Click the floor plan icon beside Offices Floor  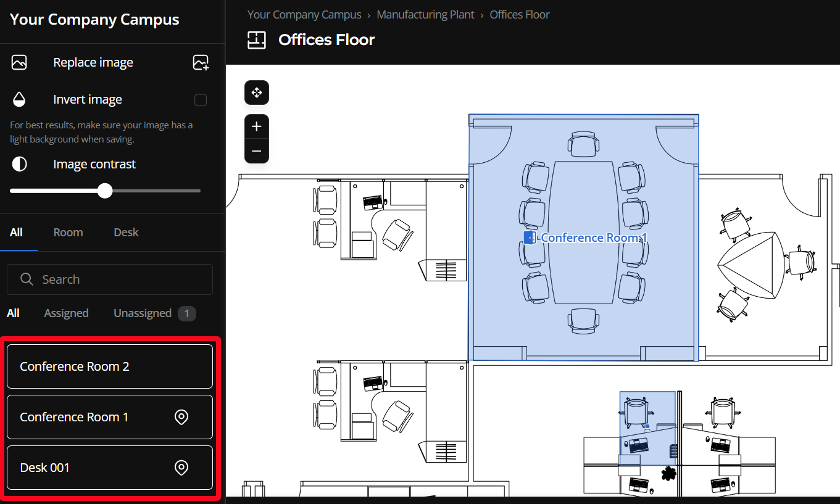(x=256, y=39)
